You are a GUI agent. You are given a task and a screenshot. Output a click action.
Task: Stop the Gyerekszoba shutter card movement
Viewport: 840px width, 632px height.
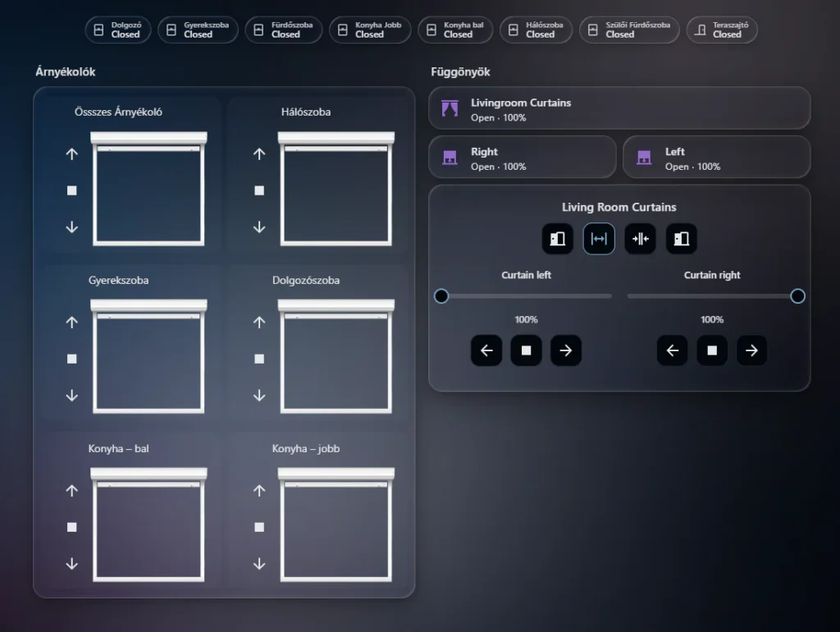[x=72, y=360]
